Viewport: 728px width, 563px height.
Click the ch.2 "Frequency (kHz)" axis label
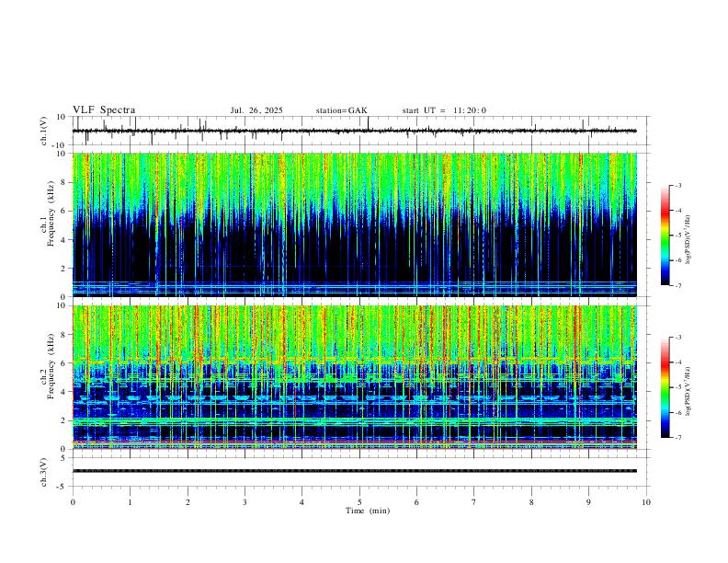point(51,366)
